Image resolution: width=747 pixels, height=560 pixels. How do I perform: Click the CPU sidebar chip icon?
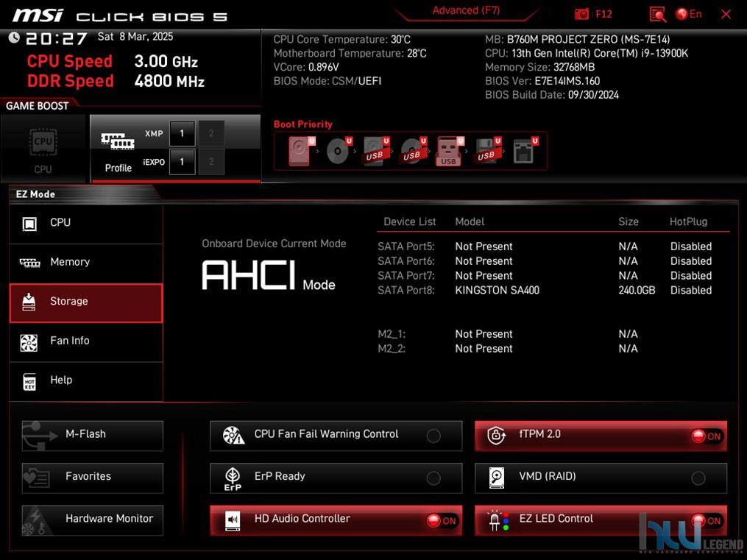click(29, 223)
